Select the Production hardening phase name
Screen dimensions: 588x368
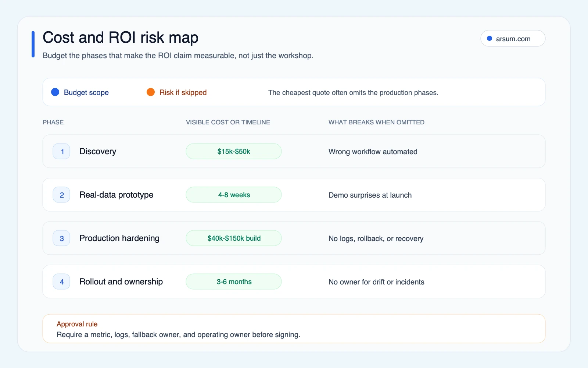[119, 238]
